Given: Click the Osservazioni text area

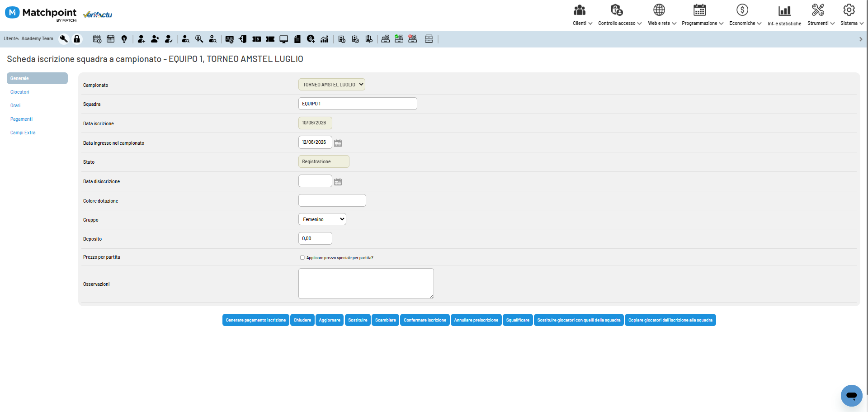Looking at the screenshot, I should click(366, 284).
